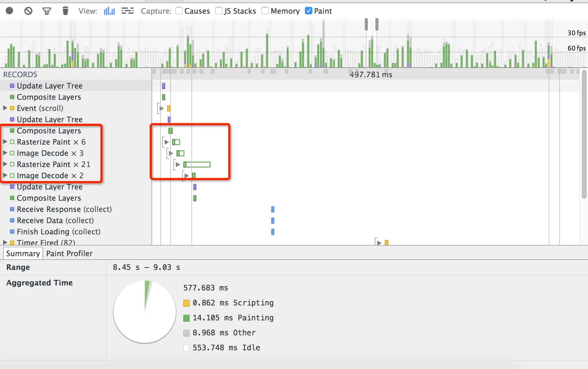This screenshot has width=588, height=369.
Task: Click the trash can garbage collect icon
Action: 65,11
